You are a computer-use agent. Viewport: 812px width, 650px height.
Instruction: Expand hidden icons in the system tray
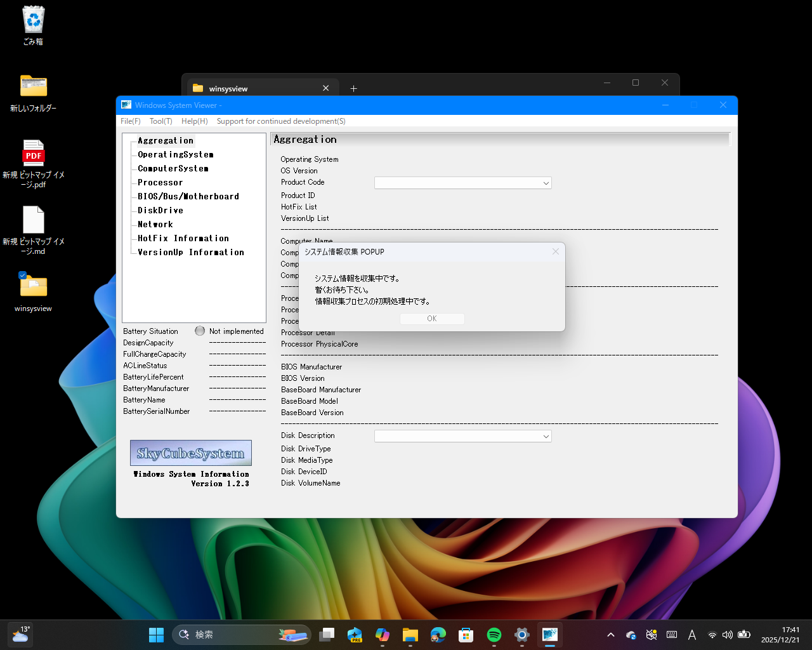(610, 635)
